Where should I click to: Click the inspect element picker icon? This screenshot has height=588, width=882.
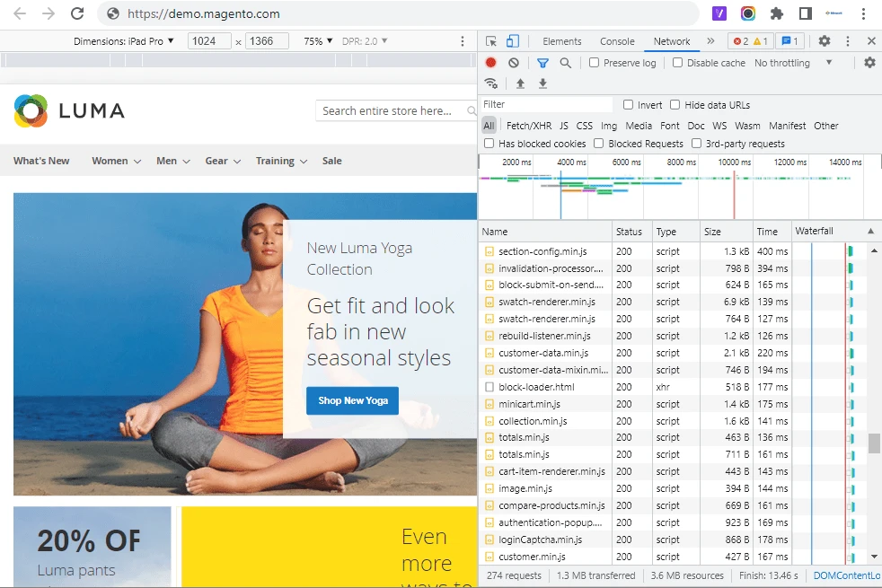[x=491, y=41]
